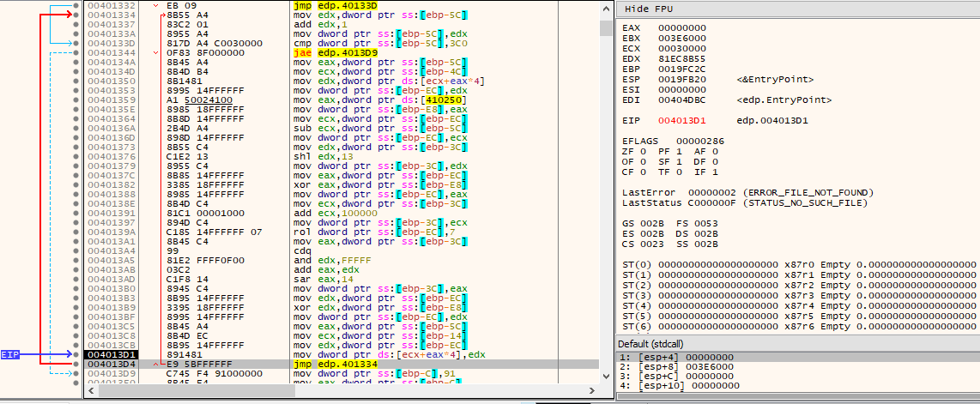Select stack argument 2: [esp+8] 003E6000
980x404 pixels.
797,366
